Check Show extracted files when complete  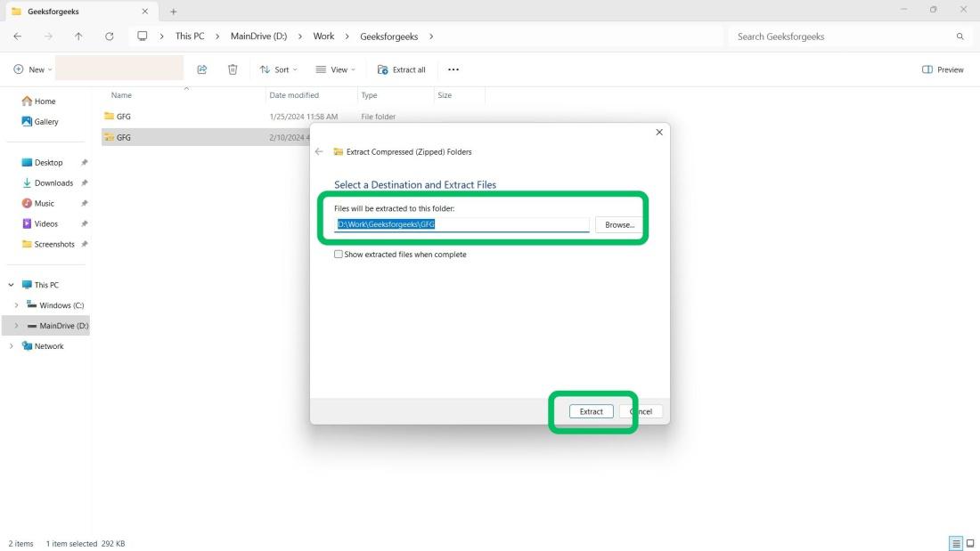click(339, 255)
